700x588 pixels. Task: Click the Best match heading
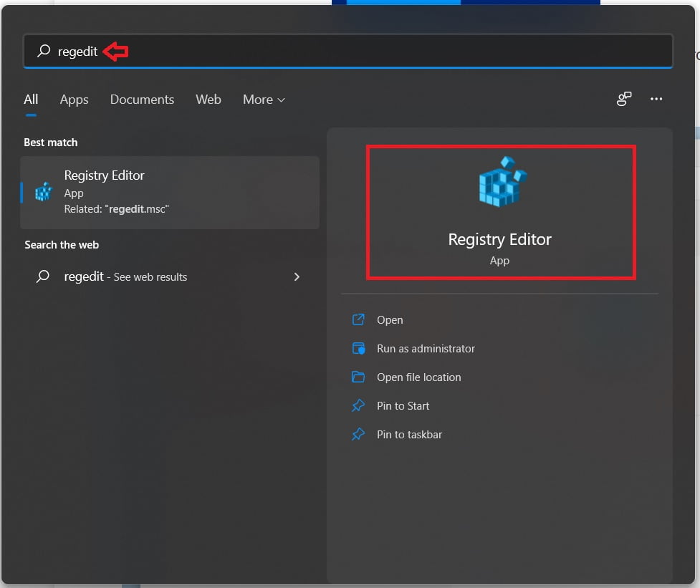(x=50, y=143)
